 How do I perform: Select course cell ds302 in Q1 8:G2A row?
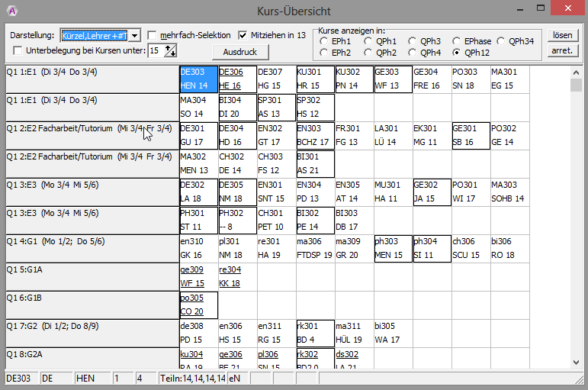(355, 359)
